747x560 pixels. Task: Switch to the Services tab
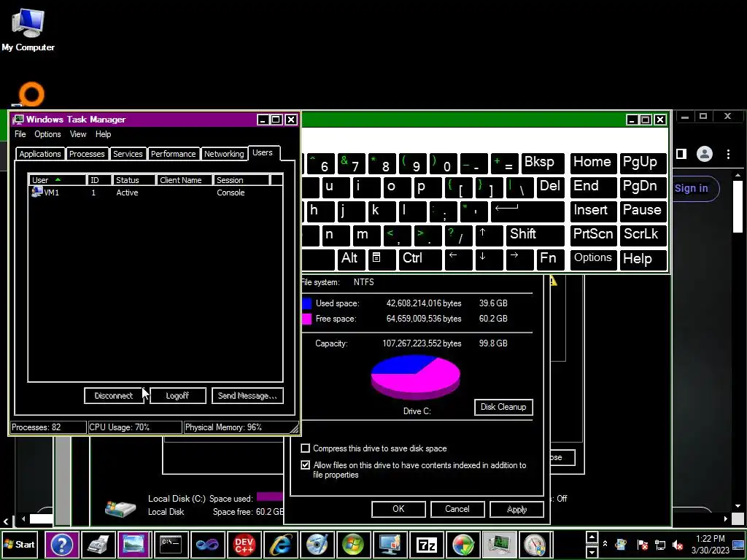[x=128, y=154]
